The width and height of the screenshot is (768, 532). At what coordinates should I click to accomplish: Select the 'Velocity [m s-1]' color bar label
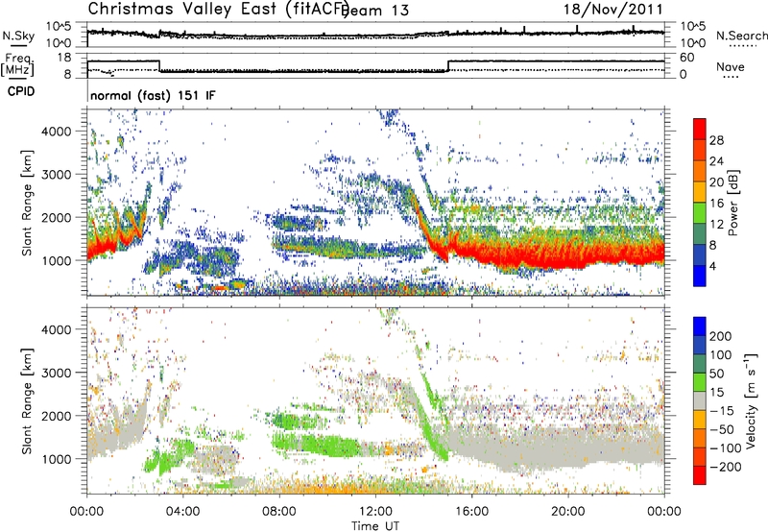[751, 401]
